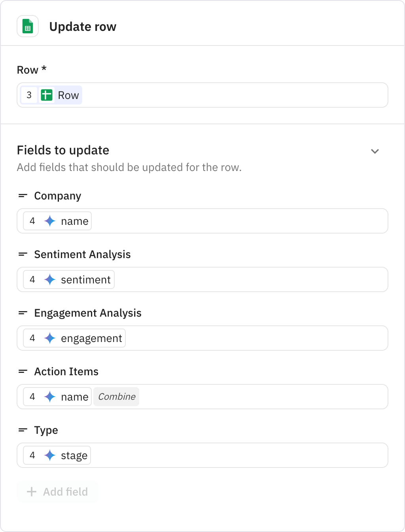This screenshot has width=405, height=532.
Task: Click the sparkle icon in the stage token
Action: 50,455
